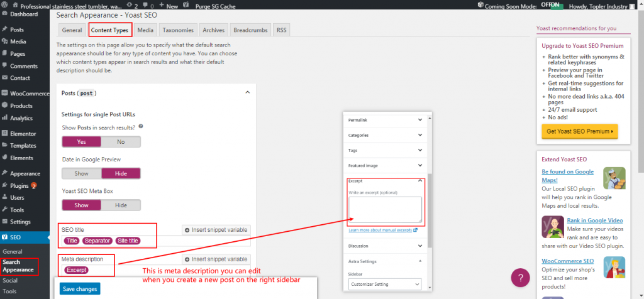Click the Posts pin icon in sidebar

5,30
